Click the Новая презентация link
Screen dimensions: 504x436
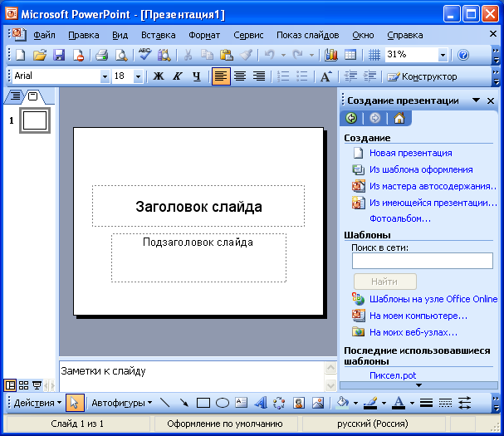coord(410,153)
